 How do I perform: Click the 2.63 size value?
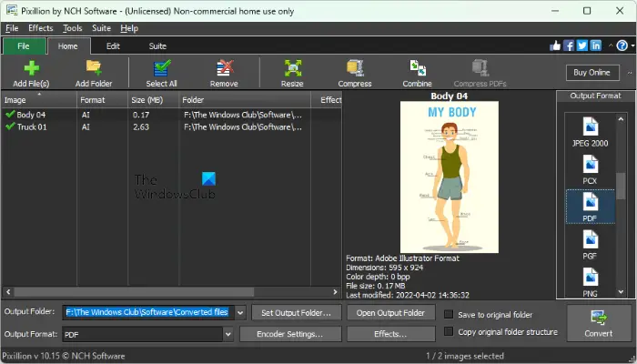pyautogui.click(x=141, y=126)
